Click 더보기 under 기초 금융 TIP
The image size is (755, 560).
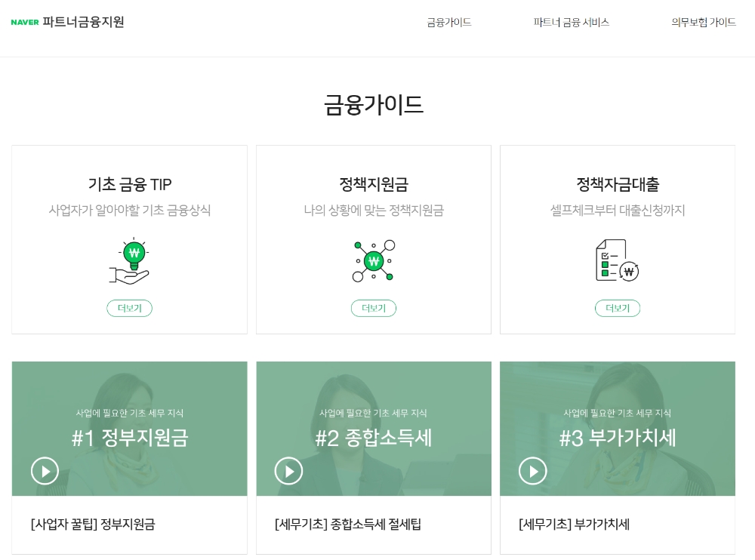(129, 308)
